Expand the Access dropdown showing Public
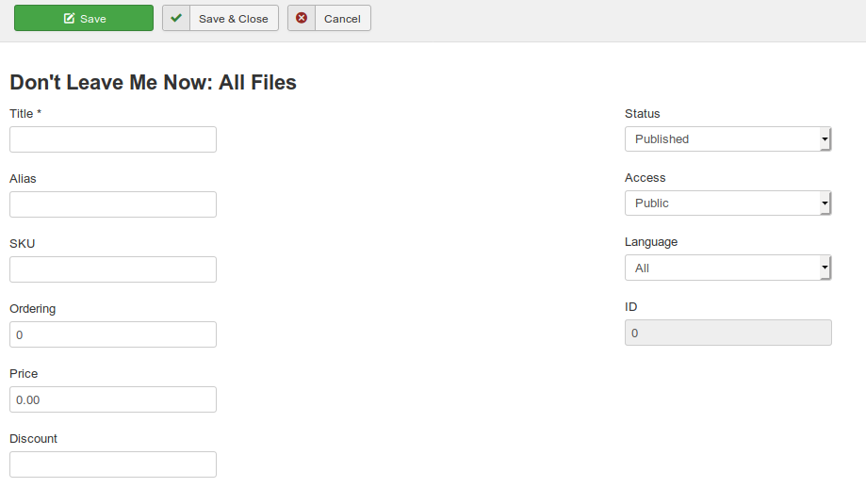This screenshot has height=504, width=866. [721, 203]
